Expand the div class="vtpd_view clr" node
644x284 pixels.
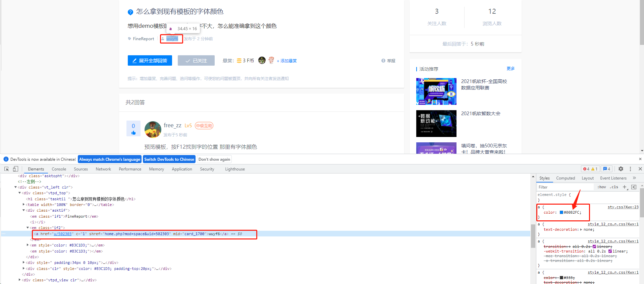19,280
